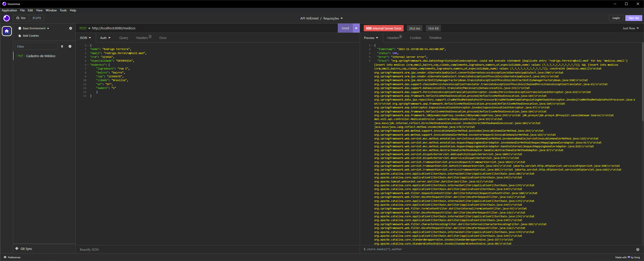Send the request
Image resolution: width=644 pixels, height=261 pixels.
345,28
